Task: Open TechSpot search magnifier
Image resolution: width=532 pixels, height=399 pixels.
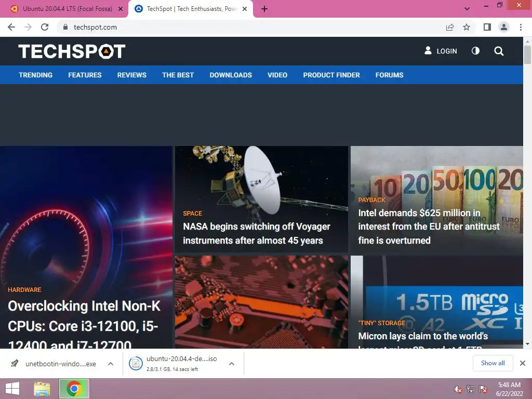Action: (499, 51)
